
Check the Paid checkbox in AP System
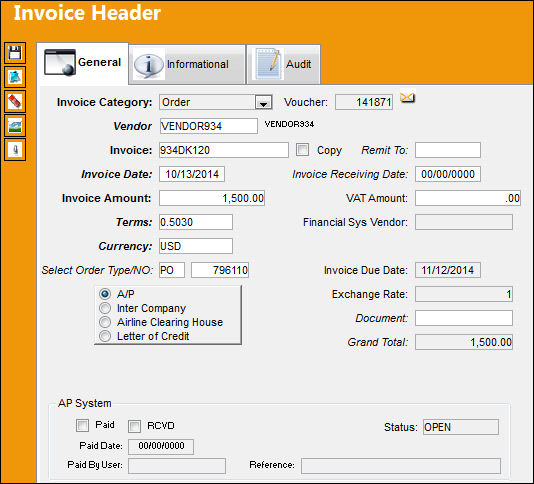82,425
